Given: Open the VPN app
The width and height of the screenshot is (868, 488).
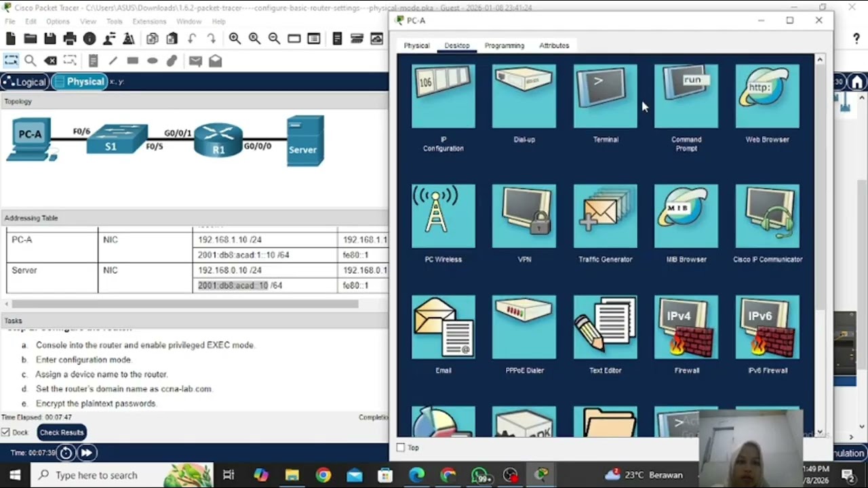Looking at the screenshot, I should click(x=524, y=216).
